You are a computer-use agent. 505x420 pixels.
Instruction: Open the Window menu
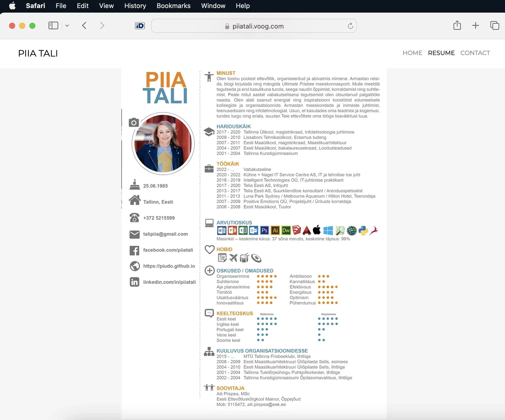(x=213, y=6)
